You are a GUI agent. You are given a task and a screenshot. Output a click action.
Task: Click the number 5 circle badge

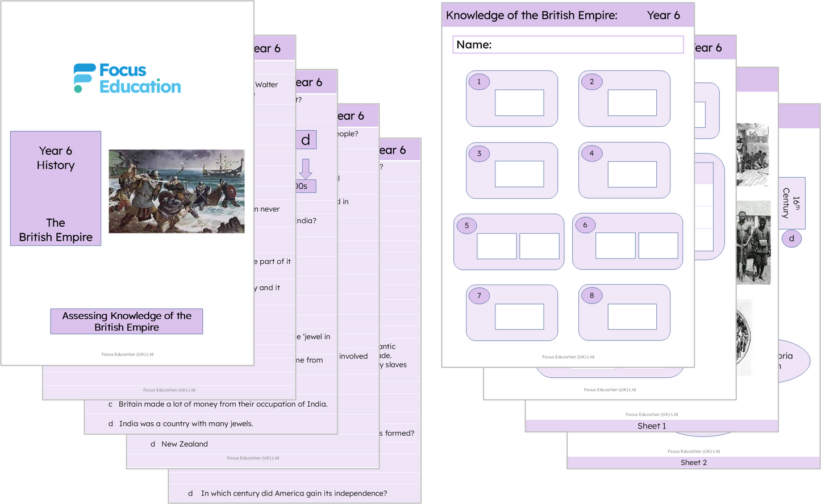(x=467, y=226)
